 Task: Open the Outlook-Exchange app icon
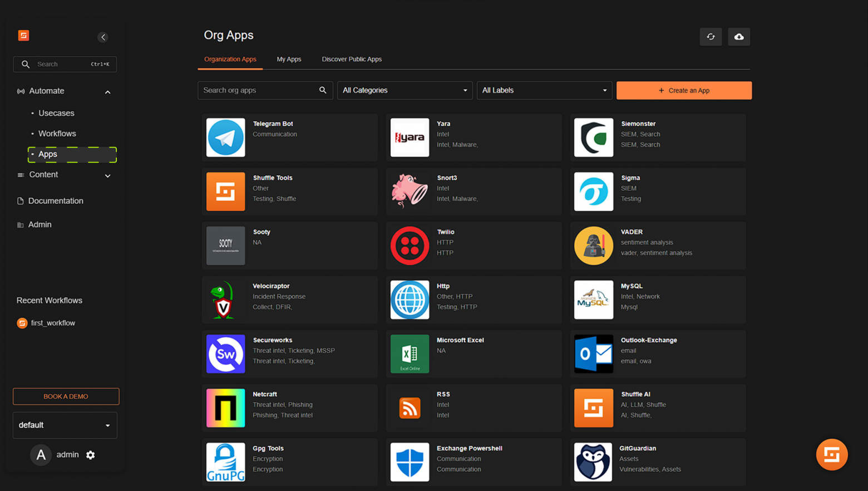point(594,353)
